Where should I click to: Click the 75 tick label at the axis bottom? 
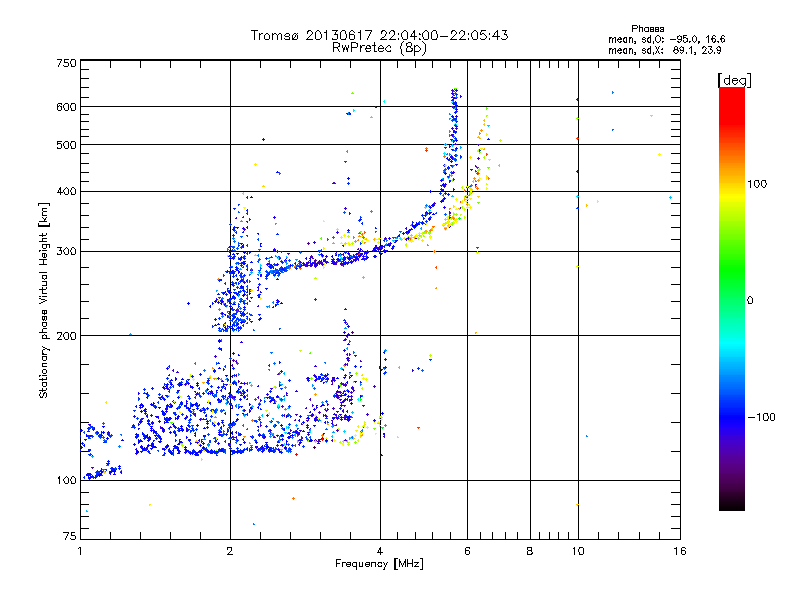70,536
